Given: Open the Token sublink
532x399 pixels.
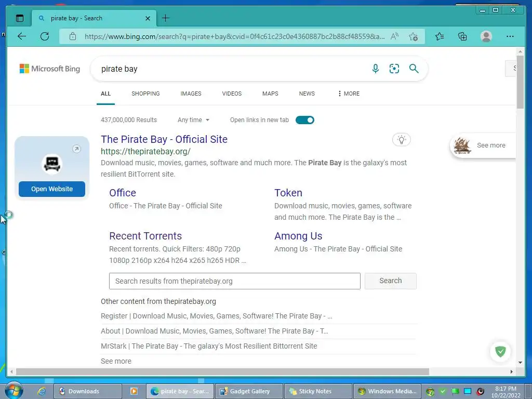Looking at the screenshot, I should pyautogui.click(x=288, y=193).
